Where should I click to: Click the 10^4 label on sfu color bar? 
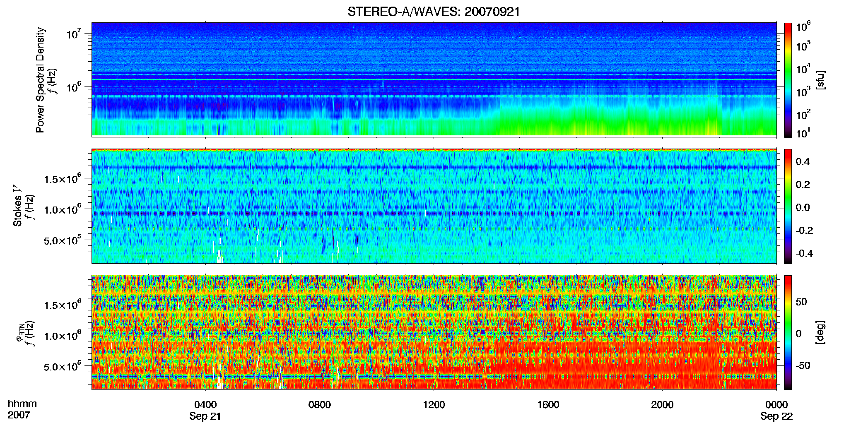point(803,69)
